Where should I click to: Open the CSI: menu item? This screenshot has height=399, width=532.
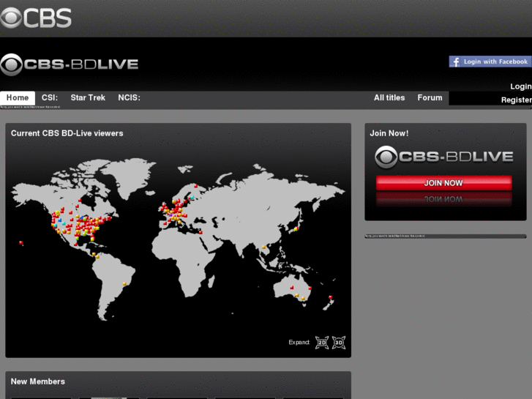coord(50,98)
